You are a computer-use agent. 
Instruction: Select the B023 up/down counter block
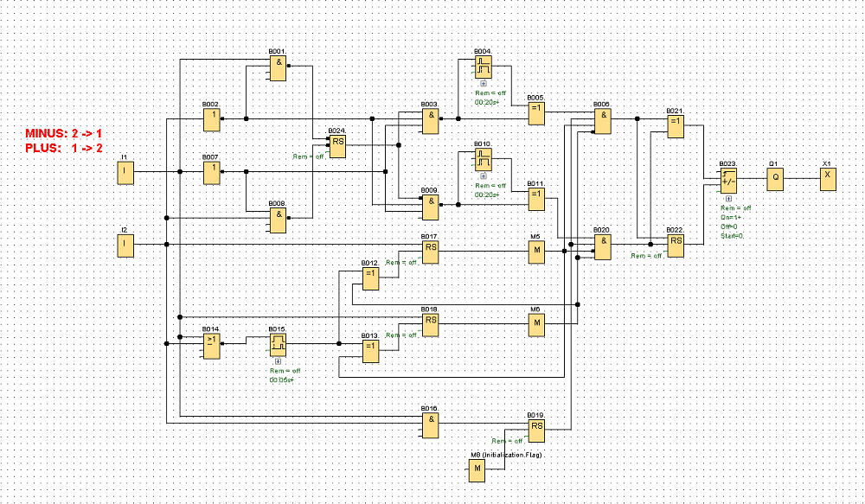(x=728, y=181)
